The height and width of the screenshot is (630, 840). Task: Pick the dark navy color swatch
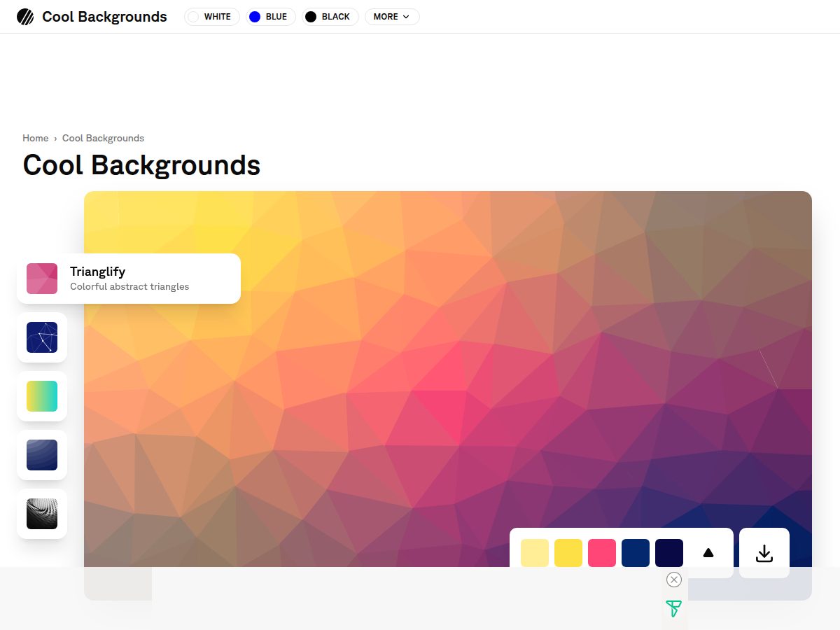[669, 553]
